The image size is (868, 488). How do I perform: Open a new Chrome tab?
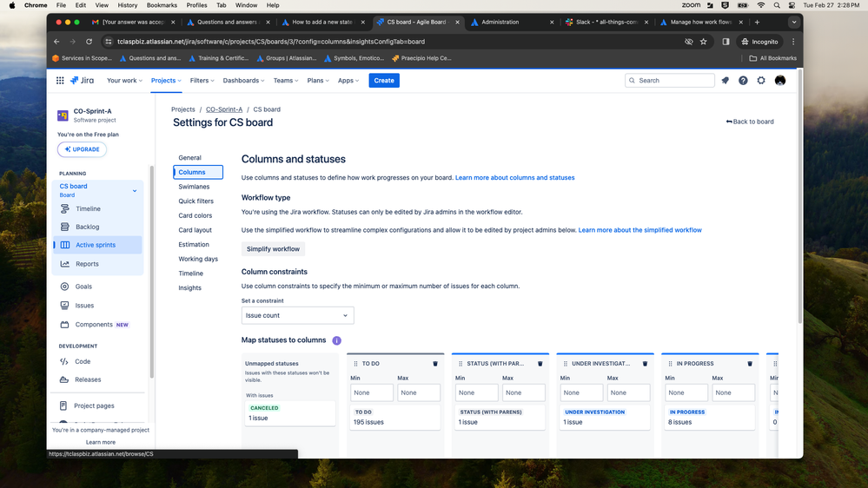tap(757, 22)
